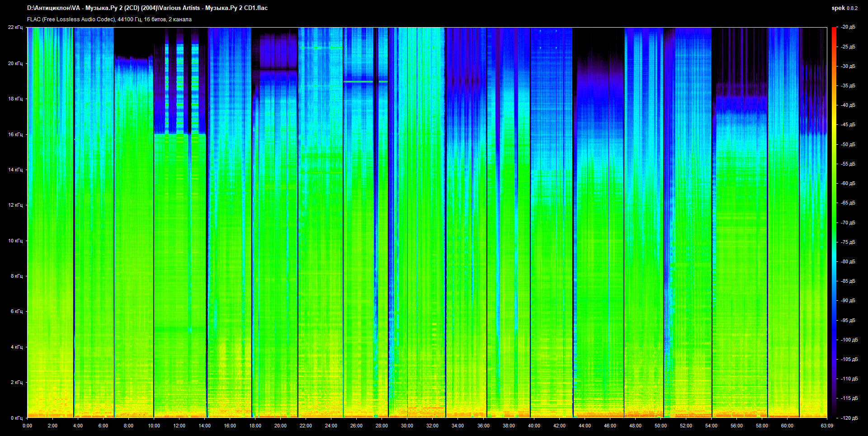Click the 44:00 time axis label

tap(585, 426)
